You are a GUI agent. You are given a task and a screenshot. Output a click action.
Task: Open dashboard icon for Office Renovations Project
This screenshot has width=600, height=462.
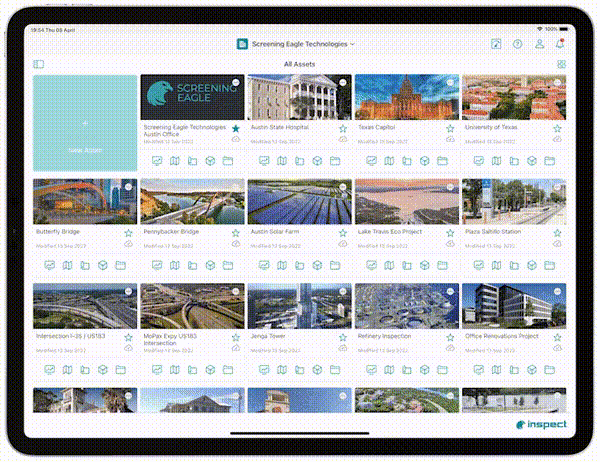[x=478, y=369]
